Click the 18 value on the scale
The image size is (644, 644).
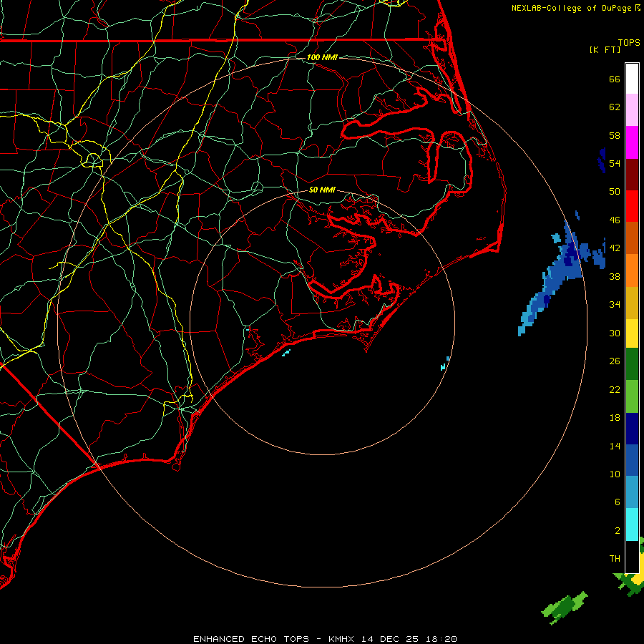pos(615,418)
